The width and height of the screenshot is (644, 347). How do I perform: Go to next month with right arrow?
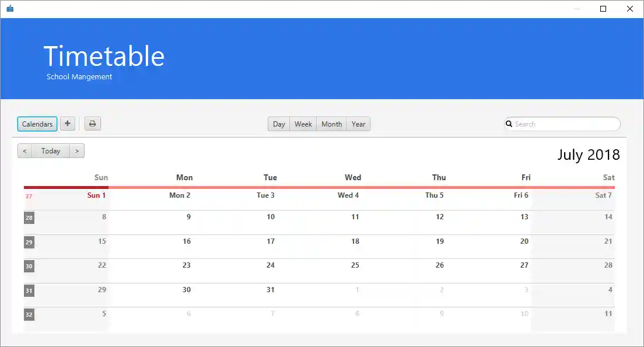(x=77, y=151)
